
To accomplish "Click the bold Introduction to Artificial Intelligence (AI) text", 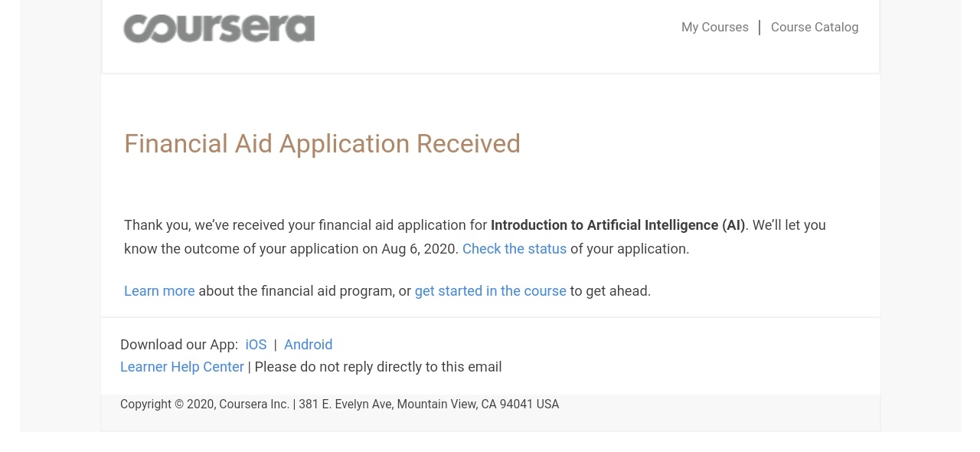I will 618,225.
